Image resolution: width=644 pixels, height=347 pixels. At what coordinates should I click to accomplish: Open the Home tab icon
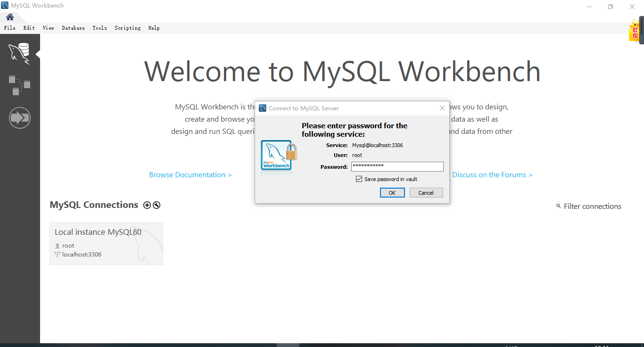point(9,17)
